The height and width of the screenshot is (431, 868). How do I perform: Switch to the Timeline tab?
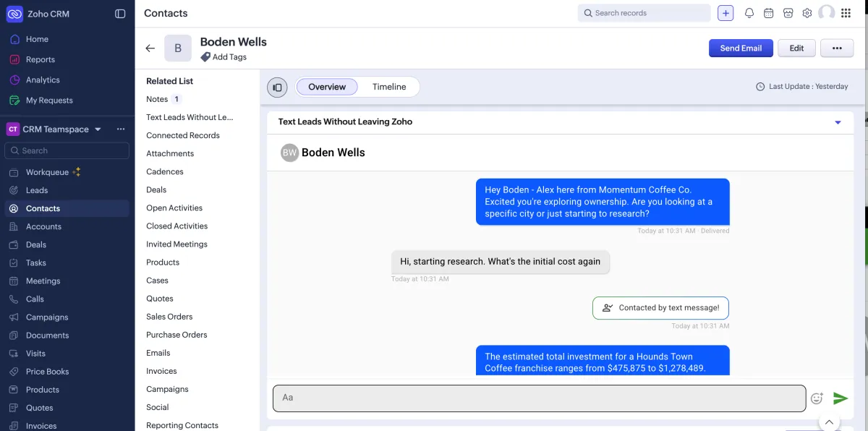(389, 86)
